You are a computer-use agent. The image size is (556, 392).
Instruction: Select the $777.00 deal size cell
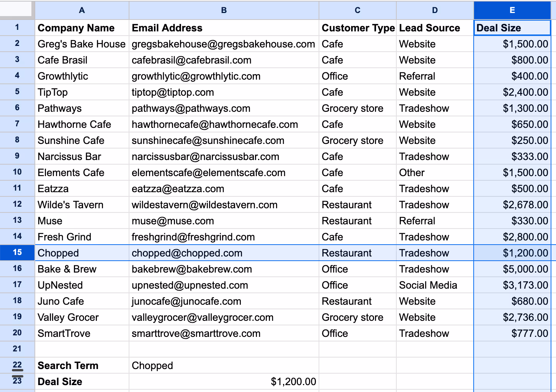[x=512, y=333]
